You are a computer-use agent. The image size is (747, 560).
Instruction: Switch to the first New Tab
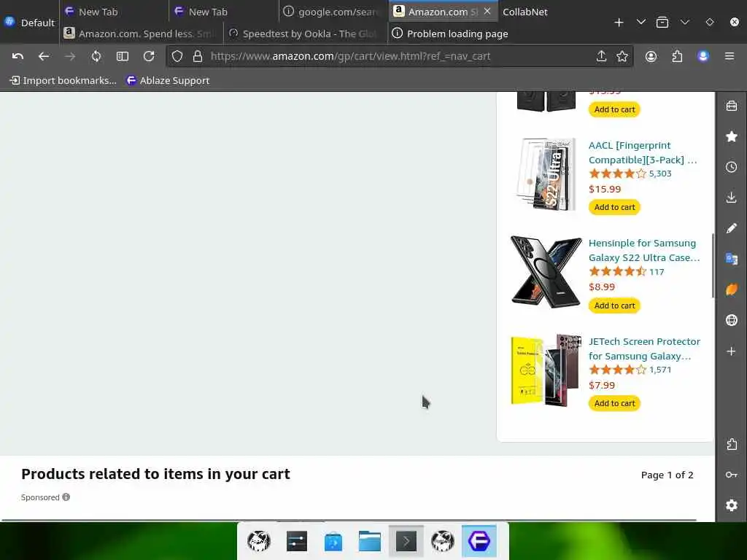pos(115,12)
